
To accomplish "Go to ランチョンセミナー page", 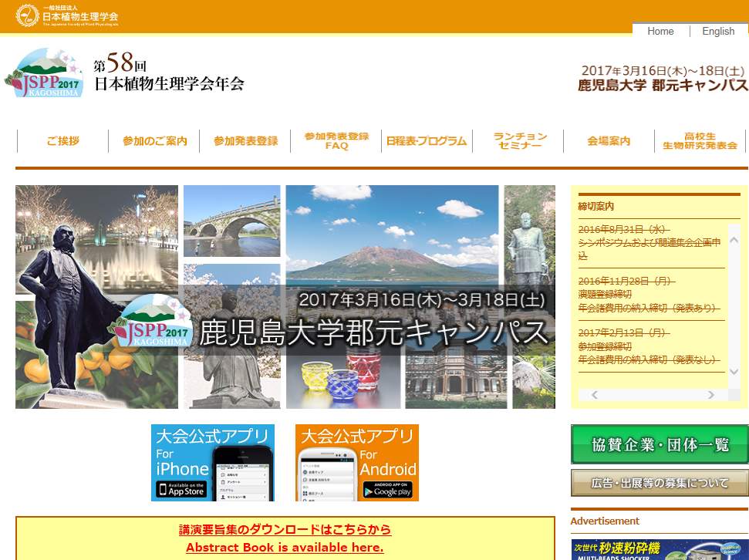I will tap(520, 141).
